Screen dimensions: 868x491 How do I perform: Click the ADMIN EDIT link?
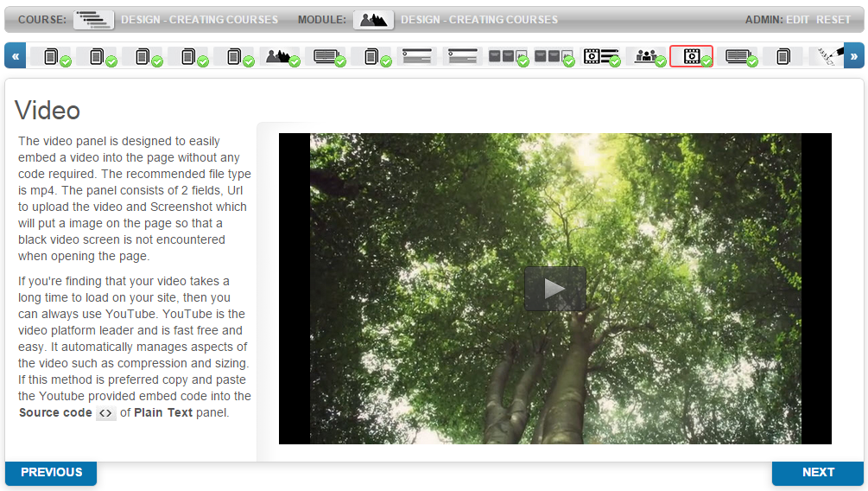pos(798,20)
